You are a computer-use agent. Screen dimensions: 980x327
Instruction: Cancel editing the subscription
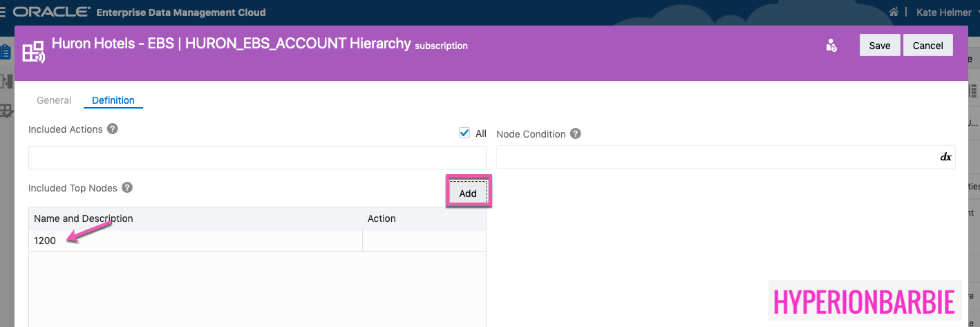pyautogui.click(x=927, y=46)
